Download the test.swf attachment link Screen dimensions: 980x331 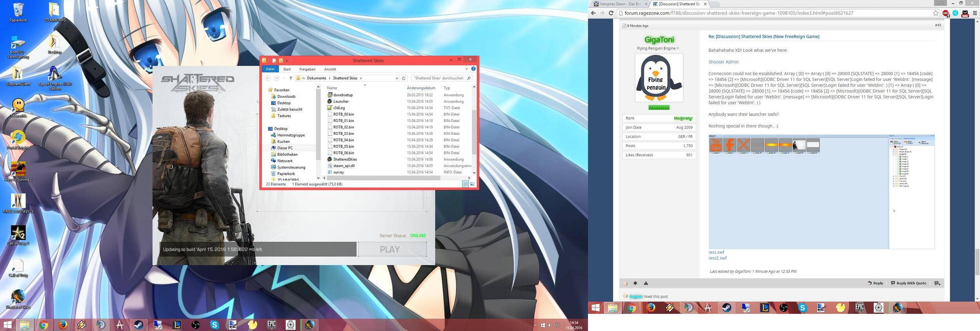point(716,252)
